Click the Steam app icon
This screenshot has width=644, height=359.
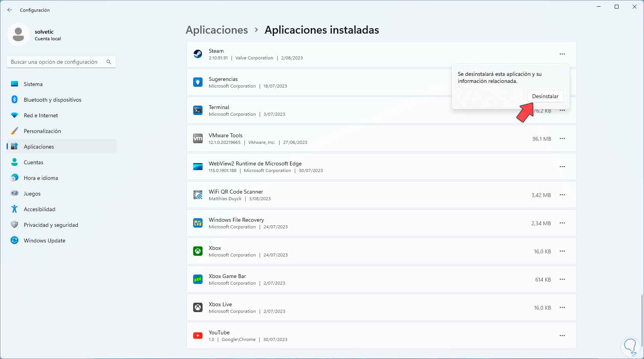(x=198, y=54)
